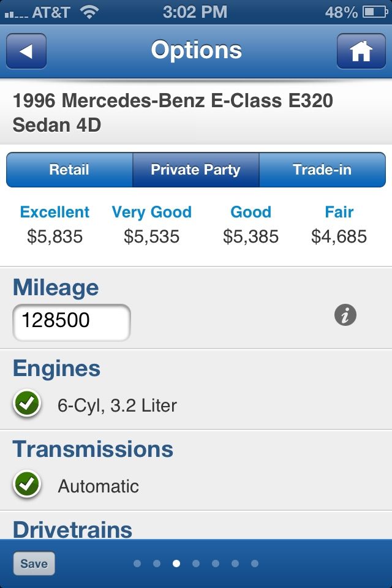Screen dimensions: 392x588
Task: Switch to the Trade-in tab
Action: click(322, 170)
